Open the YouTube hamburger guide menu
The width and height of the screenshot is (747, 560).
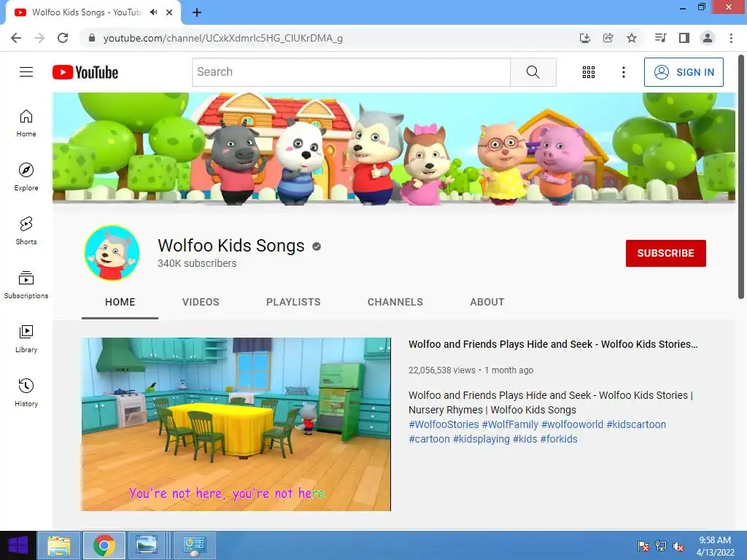click(x=26, y=72)
